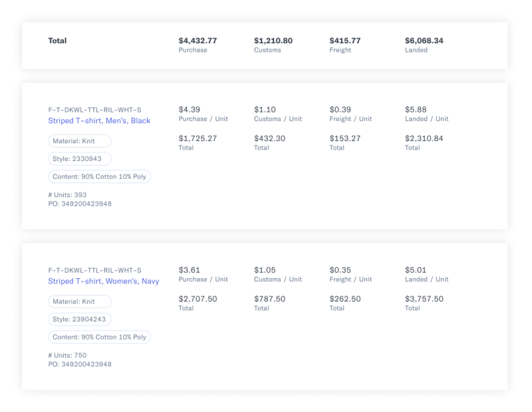Viewport: 532px width, 412px height.
Task: Select the $4.39 purchase per unit price
Action: pyautogui.click(x=190, y=110)
